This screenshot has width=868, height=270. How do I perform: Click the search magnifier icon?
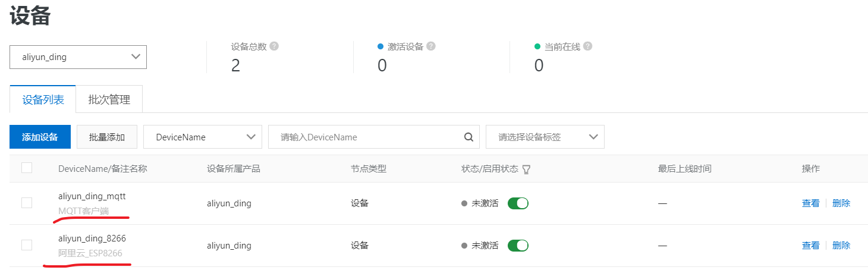[x=468, y=137]
